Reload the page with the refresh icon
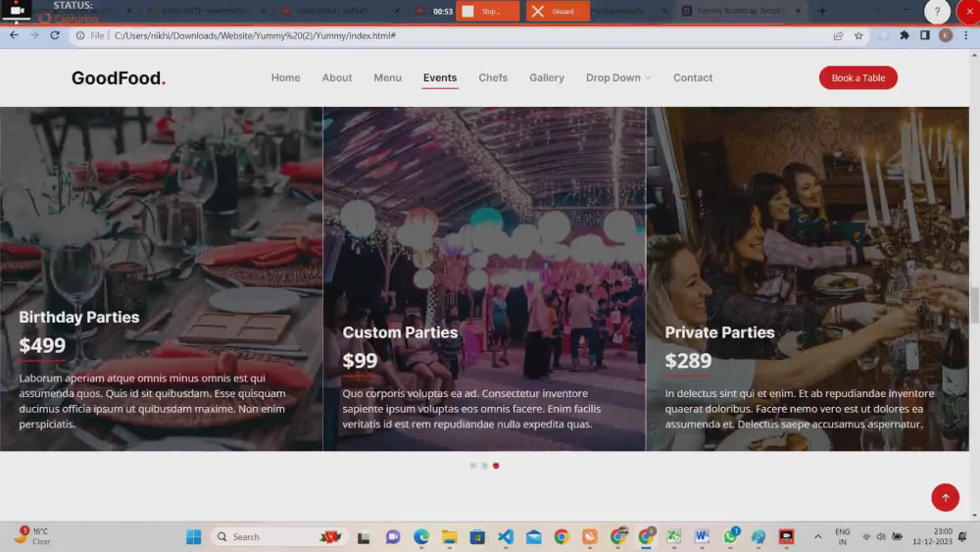The image size is (980, 552). (x=55, y=35)
